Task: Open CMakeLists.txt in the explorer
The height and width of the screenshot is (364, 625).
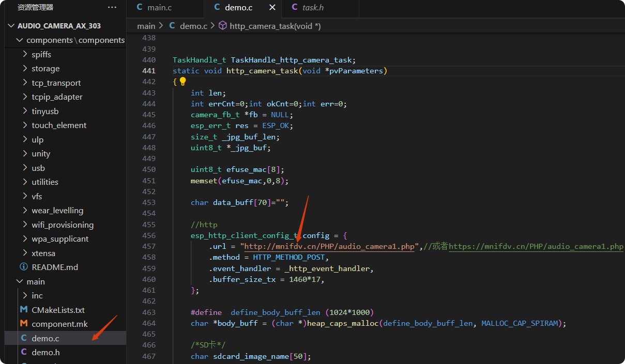Action: pos(65,310)
